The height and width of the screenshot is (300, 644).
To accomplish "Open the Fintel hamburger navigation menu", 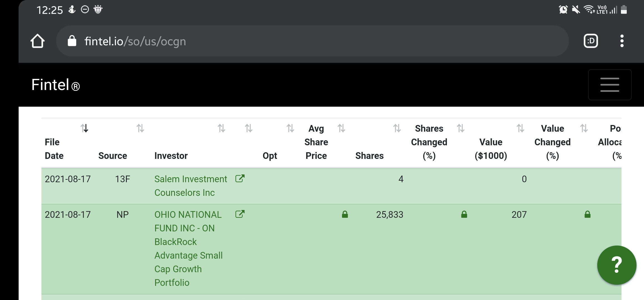I will [610, 85].
